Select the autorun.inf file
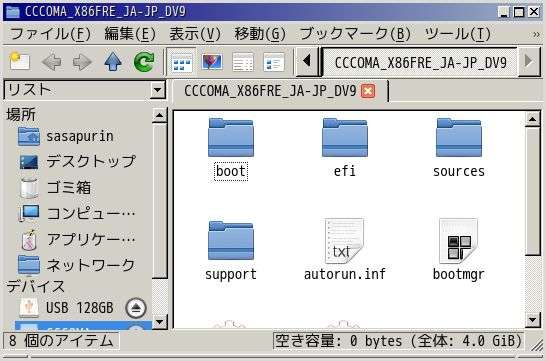Image resolution: width=546 pixels, height=361 pixels. tap(345, 250)
